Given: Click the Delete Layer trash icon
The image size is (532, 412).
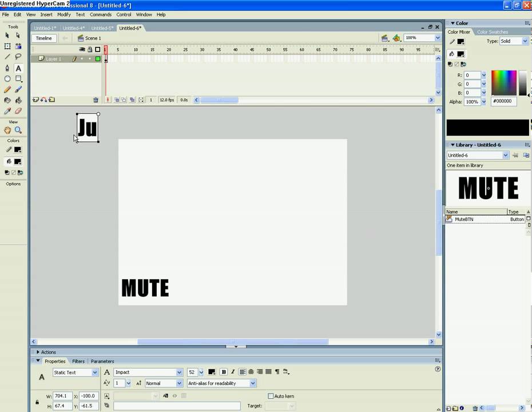Looking at the screenshot, I should point(96,100).
